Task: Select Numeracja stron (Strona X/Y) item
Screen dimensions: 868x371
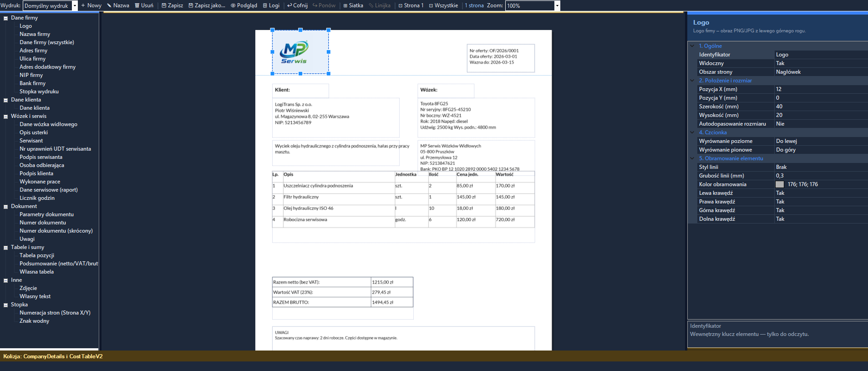Action: 55,313
